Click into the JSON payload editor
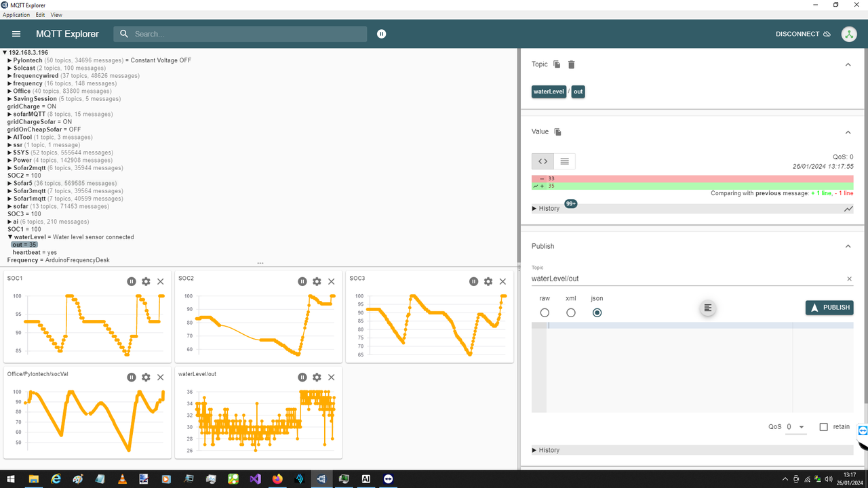 coord(700,367)
